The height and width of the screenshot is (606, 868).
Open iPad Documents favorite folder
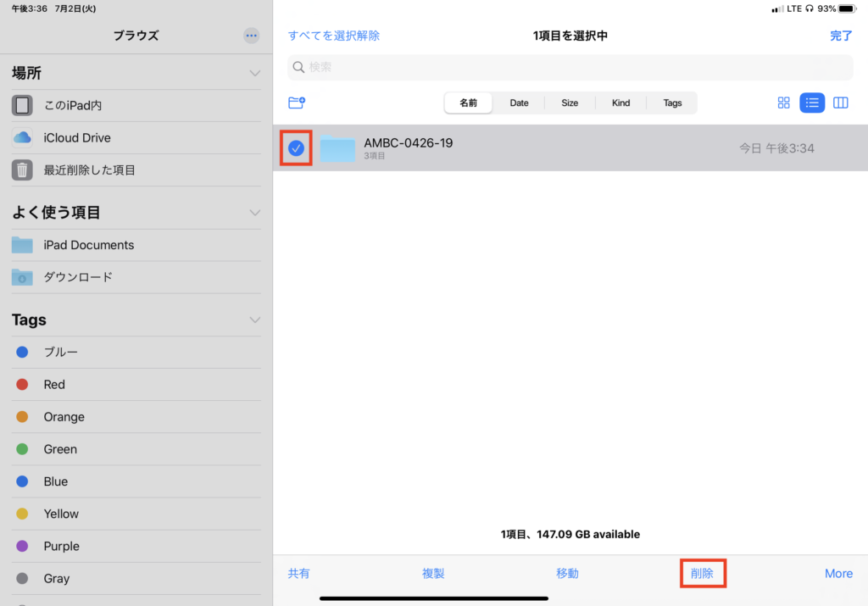136,245
